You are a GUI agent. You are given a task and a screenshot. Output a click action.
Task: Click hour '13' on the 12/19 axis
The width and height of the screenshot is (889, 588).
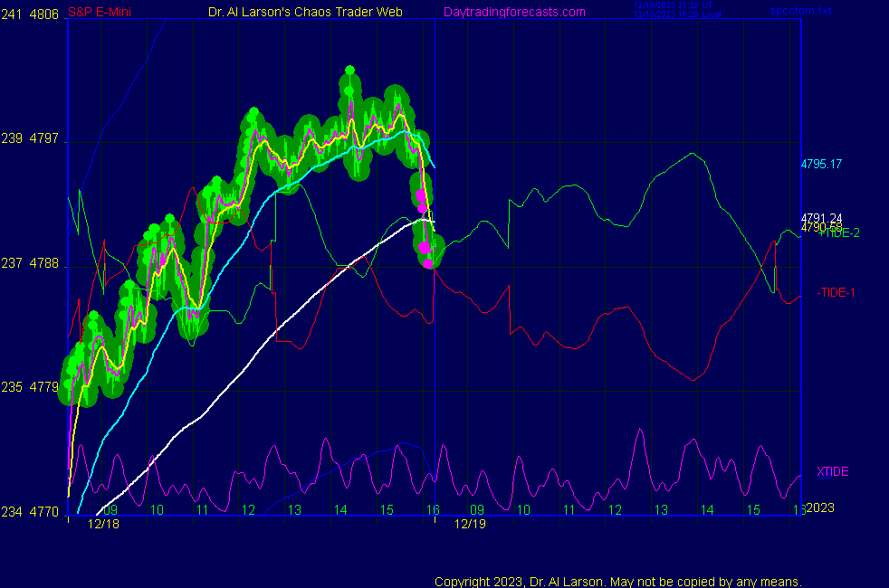[661, 510]
